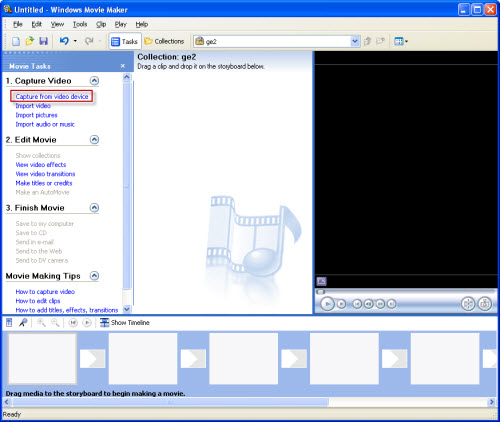The width and height of the screenshot is (500, 422).
Task: Click the Play Storyboard button
Action: (87, 323)
